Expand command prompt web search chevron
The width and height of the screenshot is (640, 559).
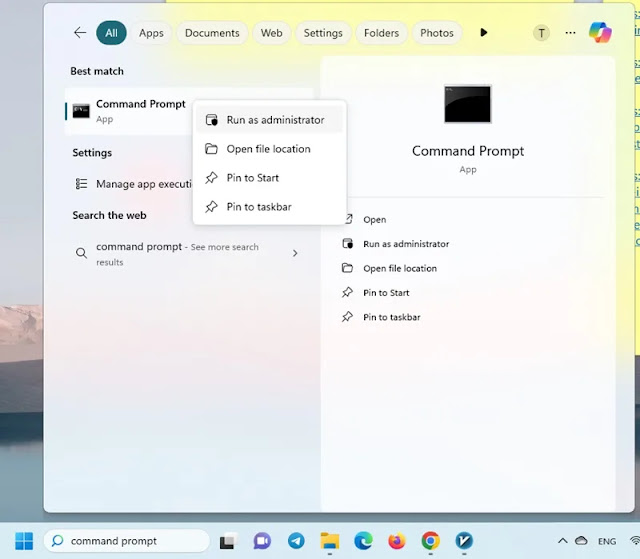[x=295, y=253]
